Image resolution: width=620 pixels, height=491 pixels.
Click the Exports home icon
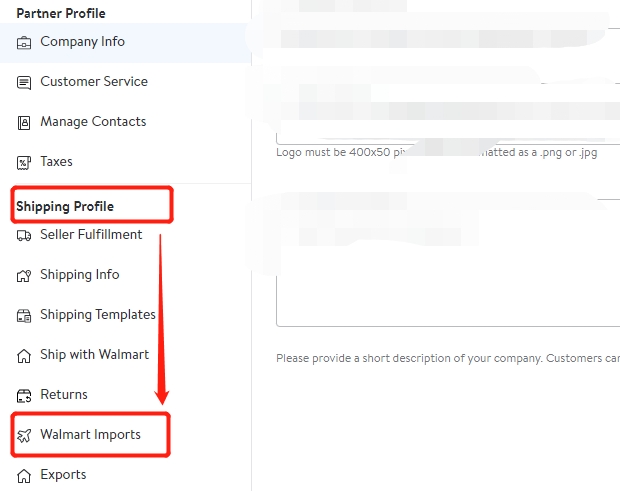[24, 476]
